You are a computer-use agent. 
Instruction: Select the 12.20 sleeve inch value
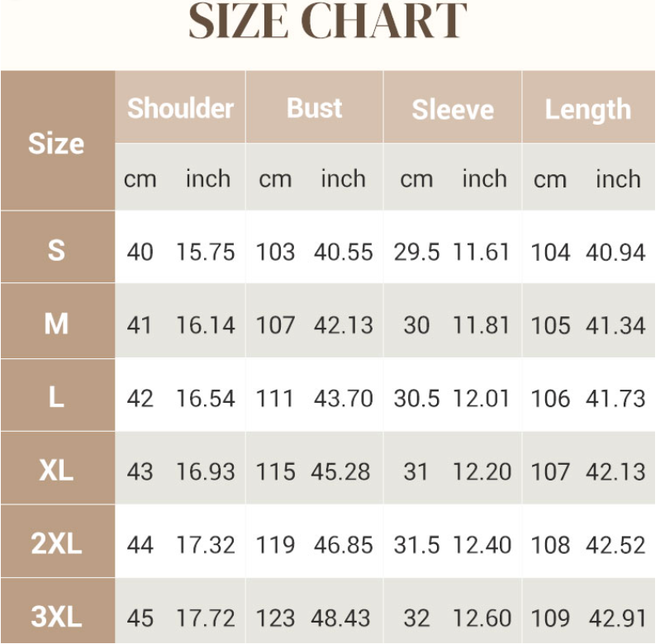(481, 472)
